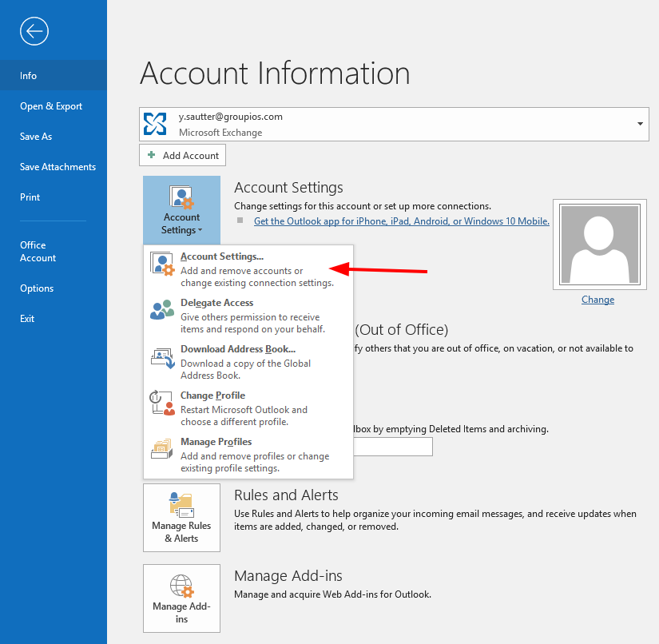Screen dimensions: 659x644
Task: Select Save As in sidebar
Action: point(36,137)
